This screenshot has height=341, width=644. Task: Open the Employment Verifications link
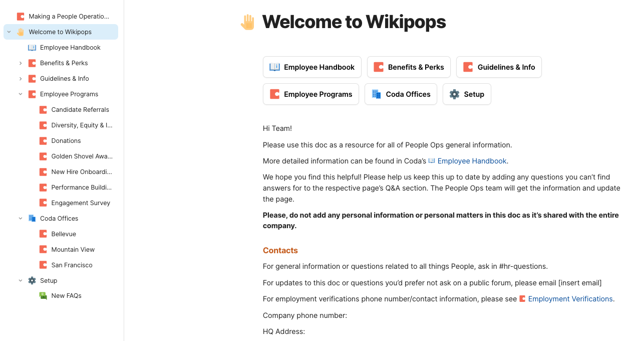click(570, 299)
